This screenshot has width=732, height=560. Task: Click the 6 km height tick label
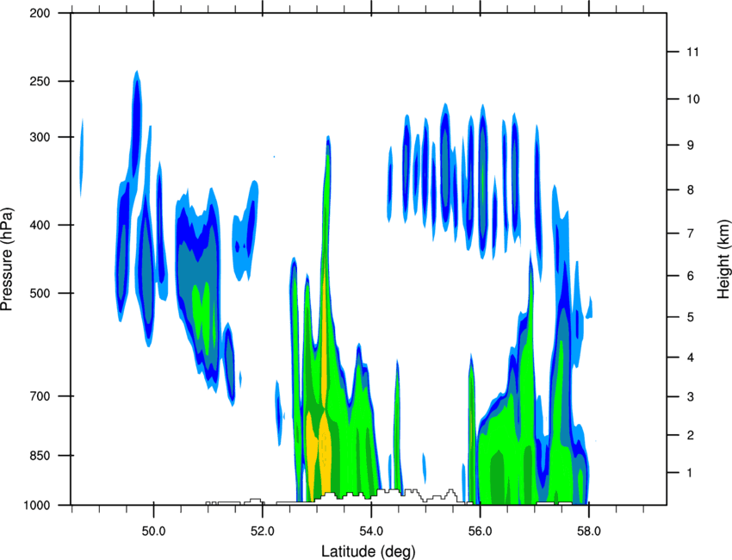click(x=691, y=276)
